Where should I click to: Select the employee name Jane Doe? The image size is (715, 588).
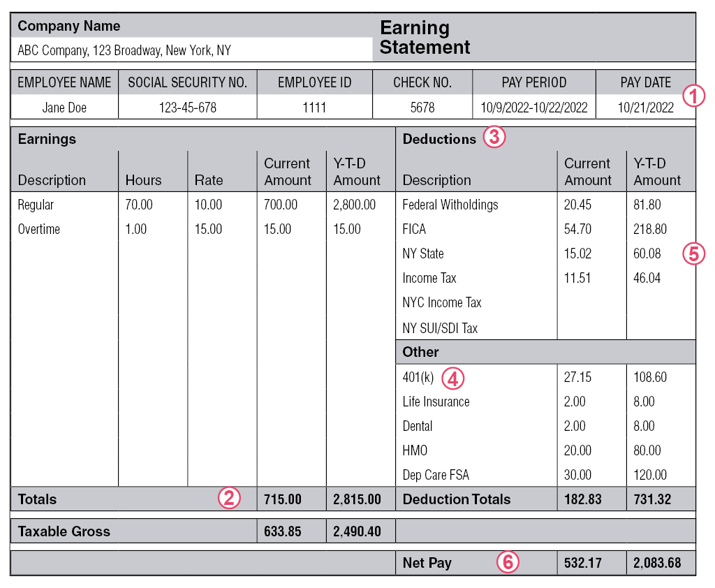click(64, 108)
